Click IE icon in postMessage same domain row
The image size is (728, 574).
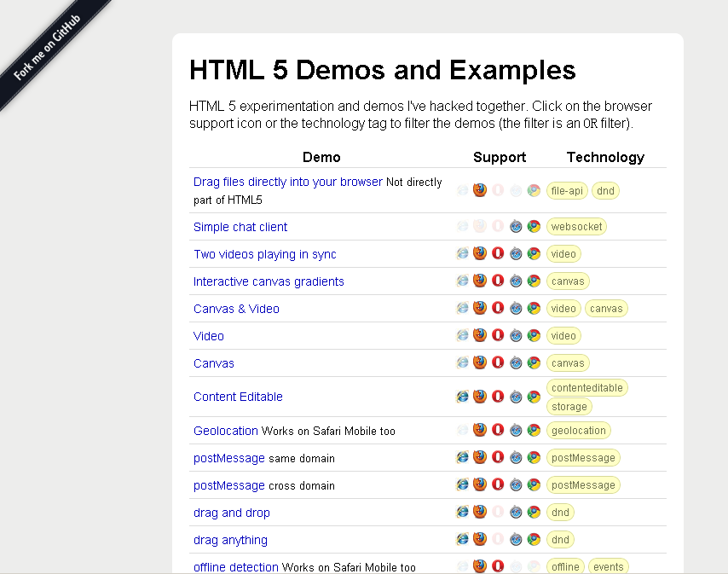coord(462,457)
